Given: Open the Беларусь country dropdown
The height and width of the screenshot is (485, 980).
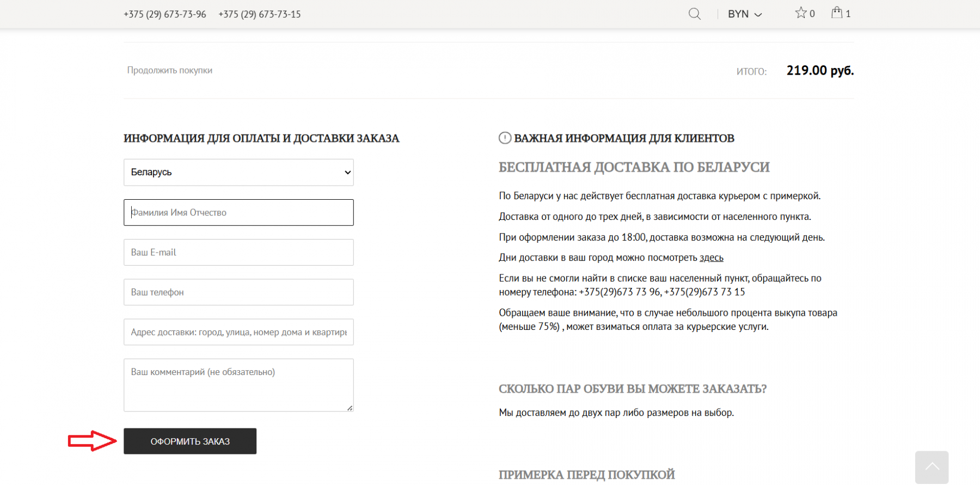Looking at the screenshot, I should (238, 173).
